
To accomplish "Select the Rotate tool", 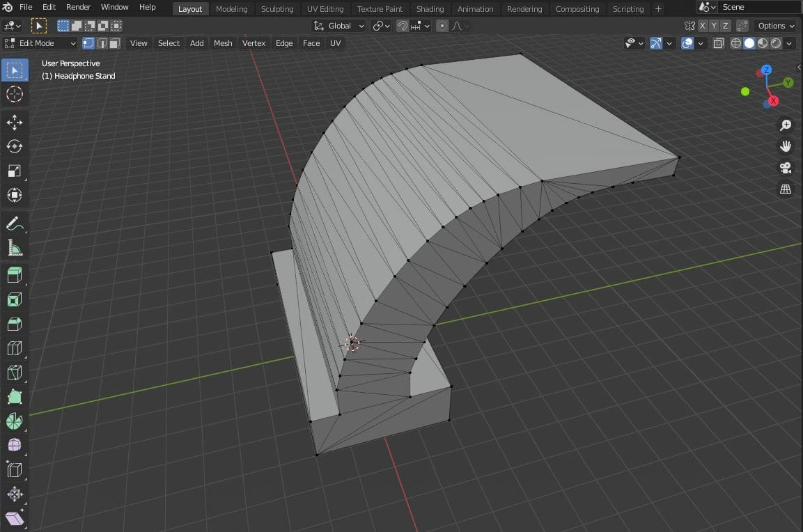I will (15, 146).
